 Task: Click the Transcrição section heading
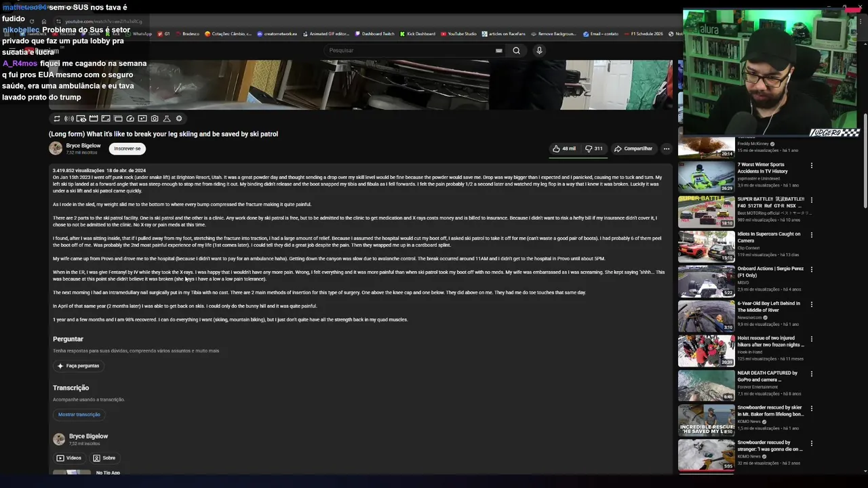pos(71,388)
